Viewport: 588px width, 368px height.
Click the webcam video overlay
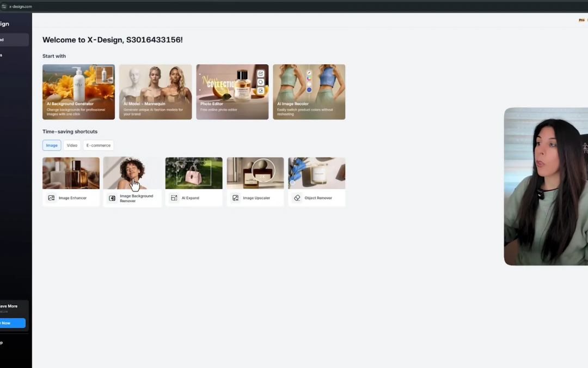tap(546, 186)
